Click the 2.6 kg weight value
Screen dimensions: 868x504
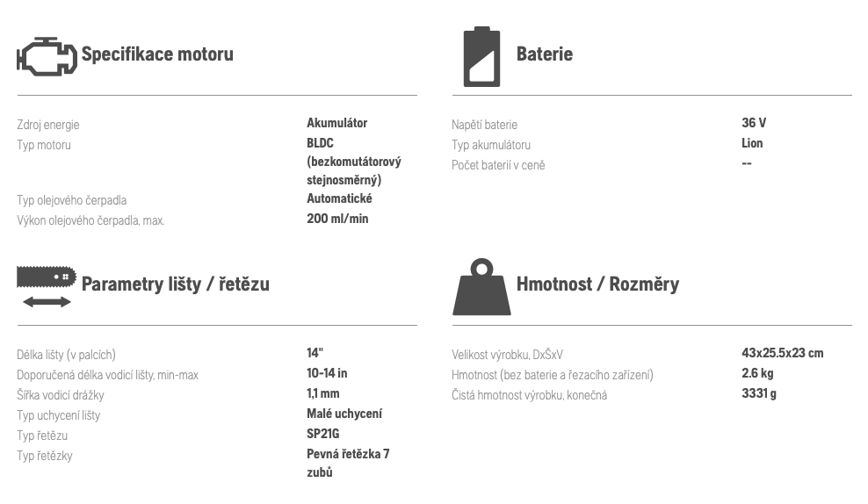pos(757,373)
